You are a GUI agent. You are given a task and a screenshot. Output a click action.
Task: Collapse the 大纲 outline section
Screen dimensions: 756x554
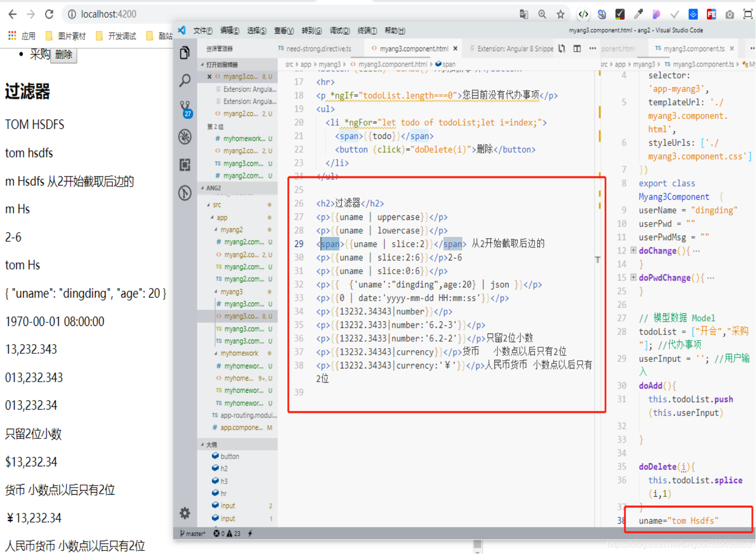(237, 445)
